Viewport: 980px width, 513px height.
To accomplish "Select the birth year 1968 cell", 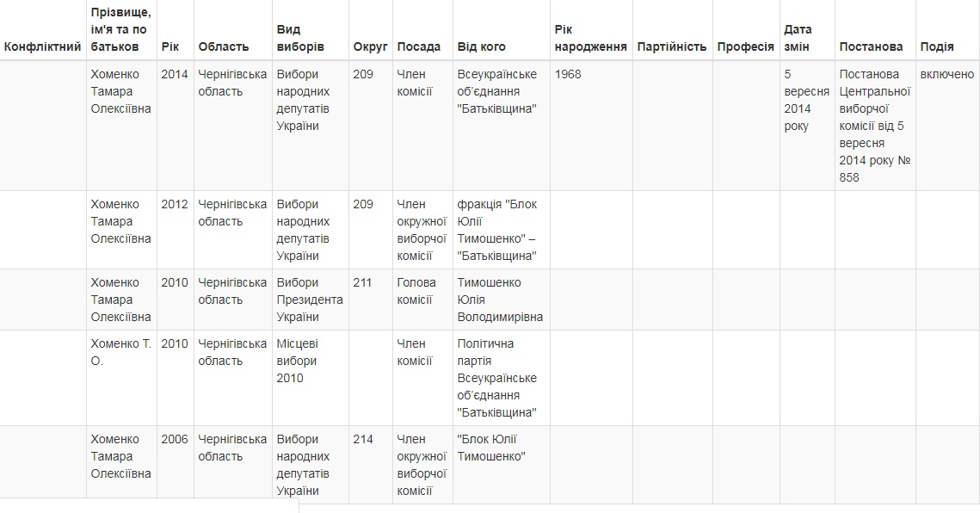I will (568, 74).
